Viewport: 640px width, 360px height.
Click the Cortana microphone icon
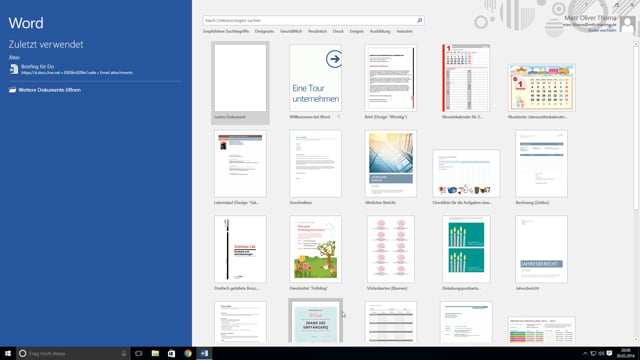coord(124,353)
